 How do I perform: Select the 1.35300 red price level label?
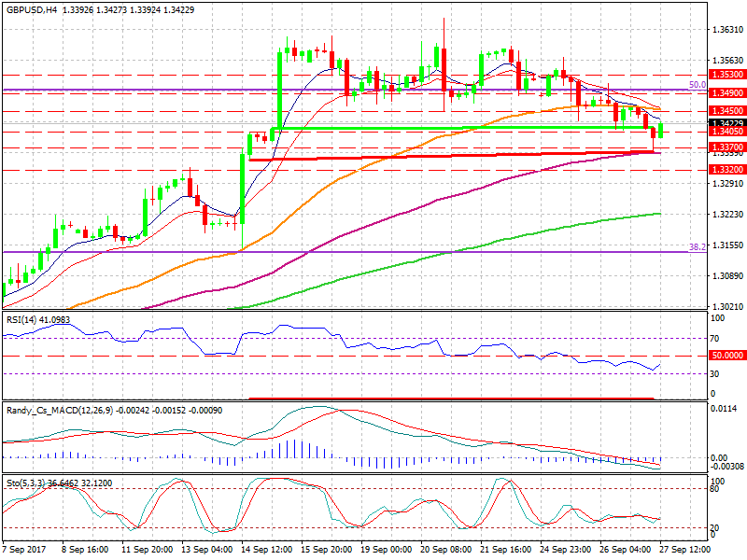(726, 74)
